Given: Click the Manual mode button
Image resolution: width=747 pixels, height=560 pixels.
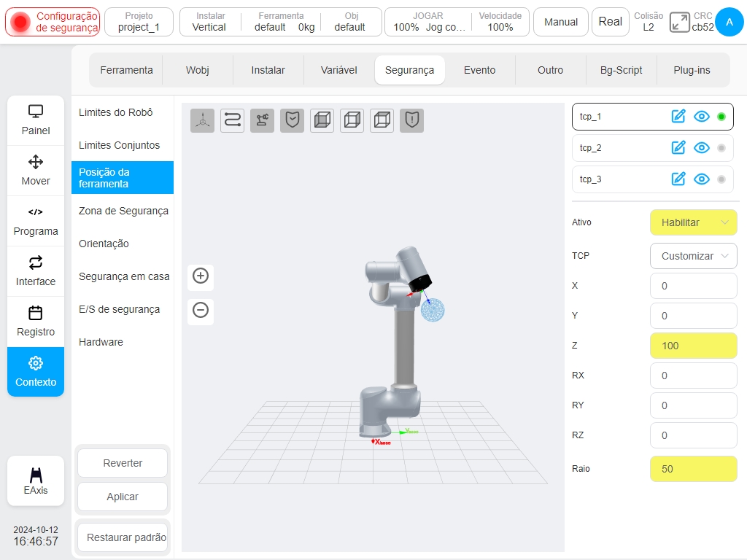Looking at the screenshot, I should [561, 22].
